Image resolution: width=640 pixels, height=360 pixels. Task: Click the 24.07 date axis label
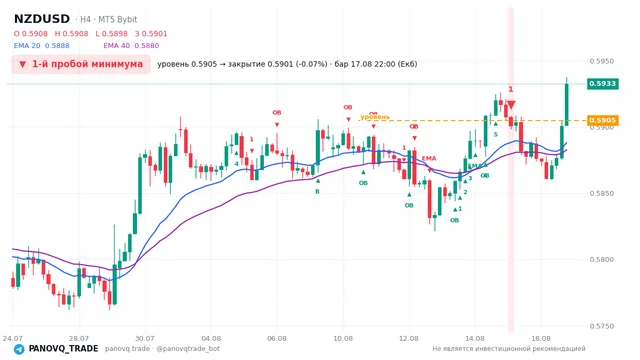[x=13, y=338]
